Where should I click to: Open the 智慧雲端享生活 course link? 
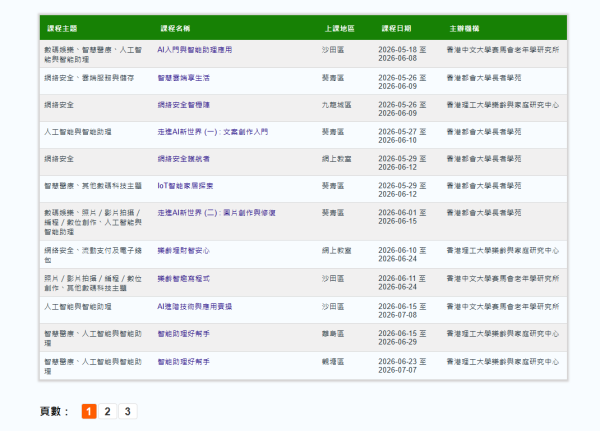[x=183, y=78]
